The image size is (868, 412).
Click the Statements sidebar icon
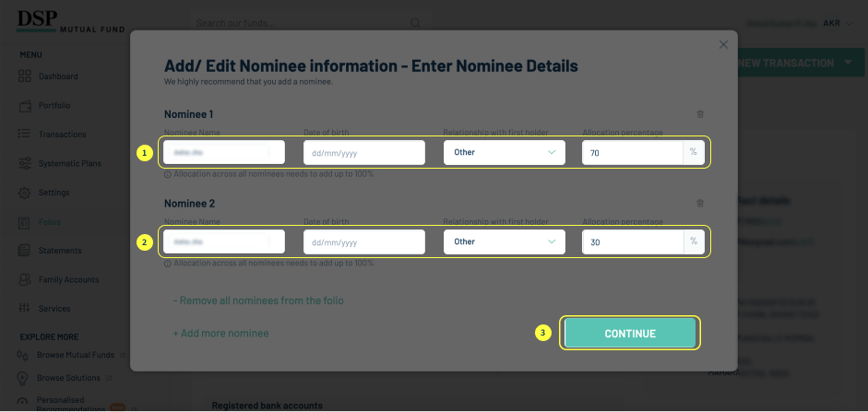point(25,251)
